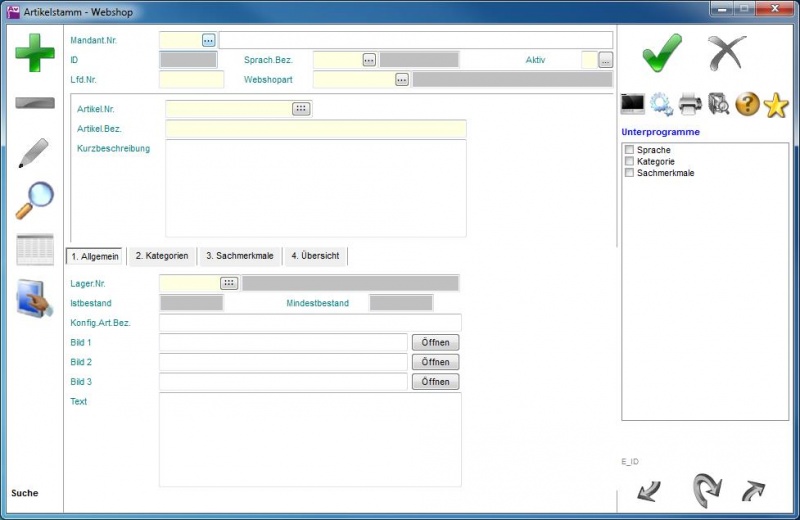Click the green checkmark save icon
Viewport: 800px width, 520px height.
coord(661,52)
